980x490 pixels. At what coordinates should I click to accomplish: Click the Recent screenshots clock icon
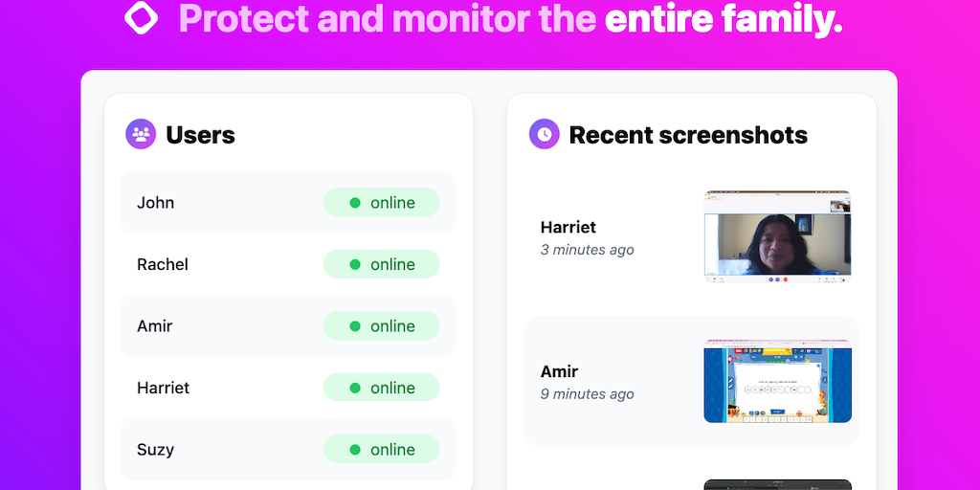point(544,135)
